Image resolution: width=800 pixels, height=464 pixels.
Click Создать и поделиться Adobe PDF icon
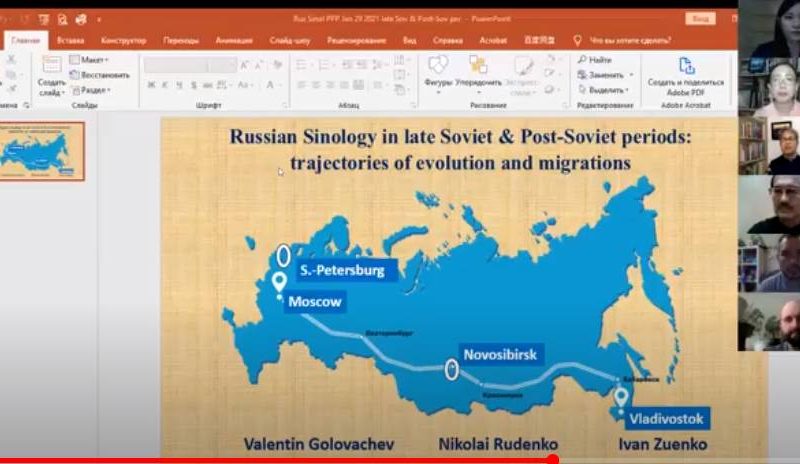pyautogui.click(x=686, y=66)
